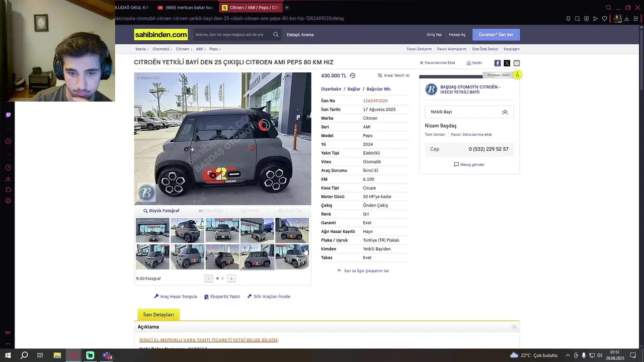
Task: Click the Ücretsiz İlan Ver button
Action: [496, 35]
